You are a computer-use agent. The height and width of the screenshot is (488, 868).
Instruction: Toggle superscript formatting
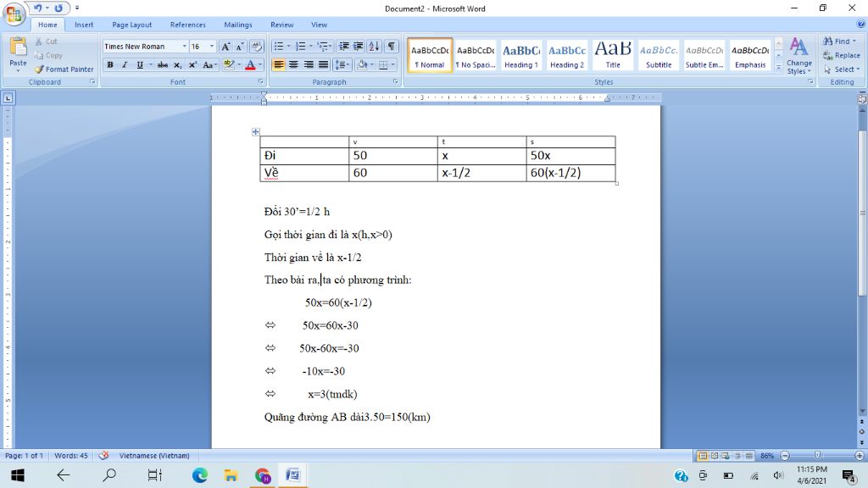192,64
